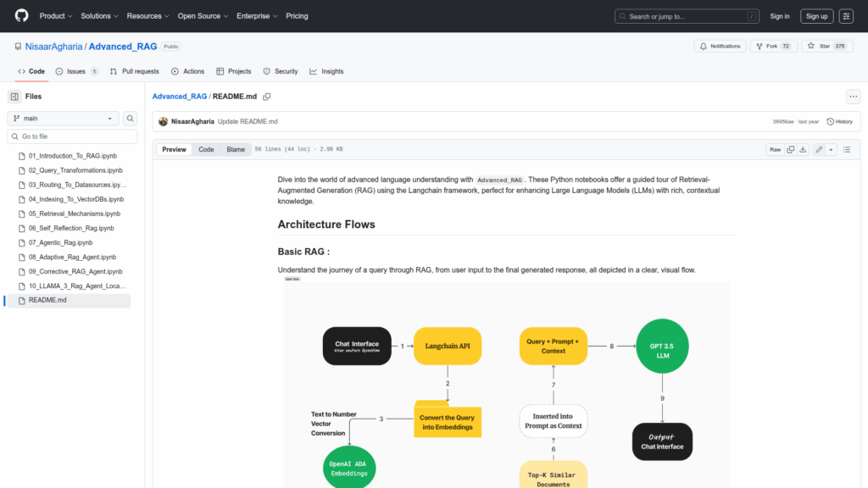Image resolution: width=868 pixels, height=488 pixels.
Task: Expand the edit options dropdown arrow
Action: point(831,149)
